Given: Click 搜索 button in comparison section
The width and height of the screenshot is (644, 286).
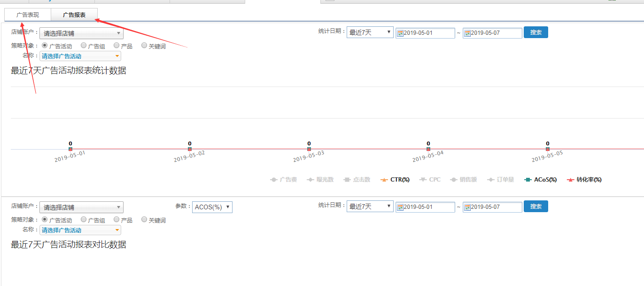Looking at the screenshot, I should [535, 207].
